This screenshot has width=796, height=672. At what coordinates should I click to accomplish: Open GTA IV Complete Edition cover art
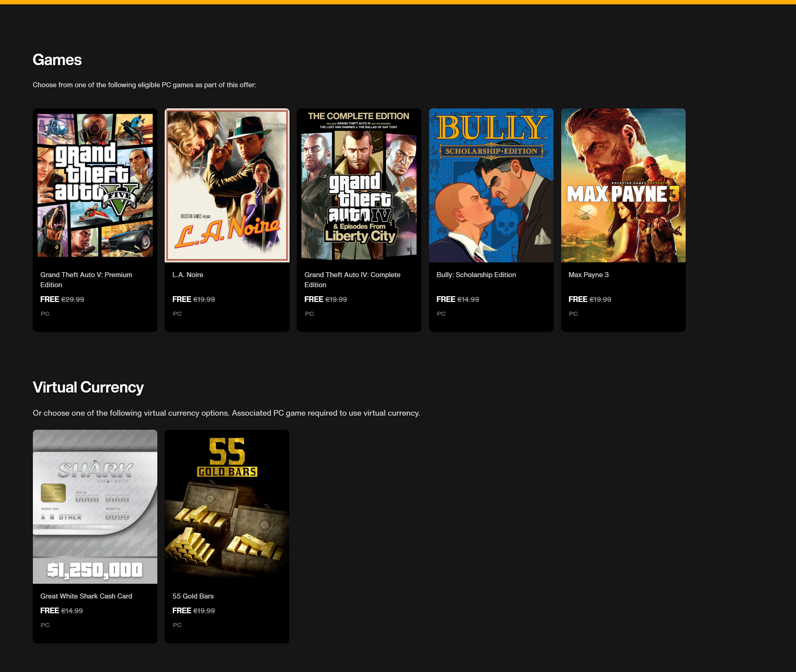(359, 186)
